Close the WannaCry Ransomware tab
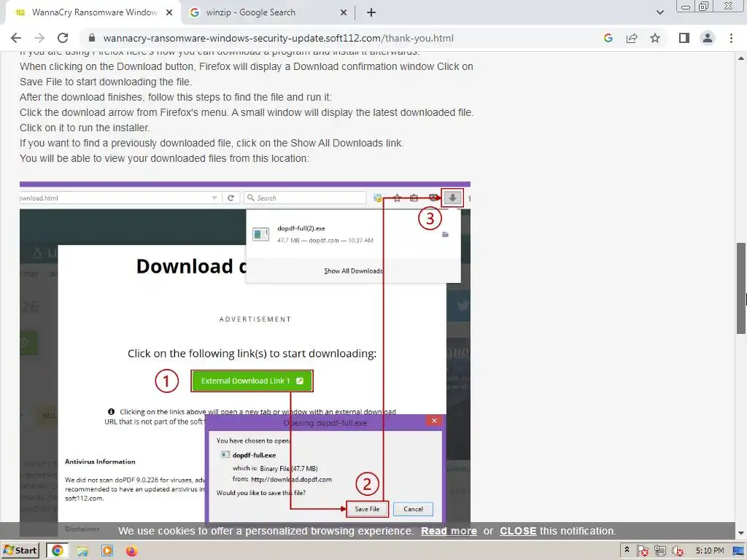Screen dimensions: 747x560 click(x=169, y=12)
